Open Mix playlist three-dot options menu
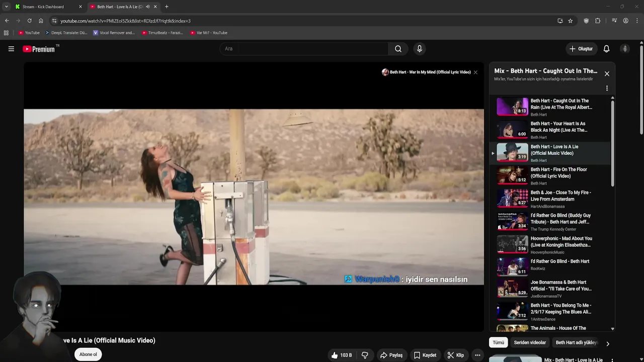The image size is (644, 362). [x=607, y=88]
